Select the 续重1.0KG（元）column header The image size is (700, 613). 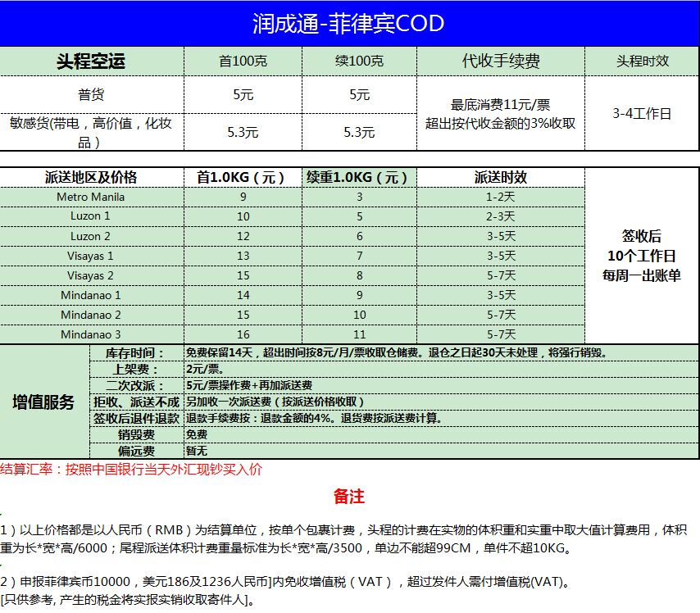click(x=359, y=177)
